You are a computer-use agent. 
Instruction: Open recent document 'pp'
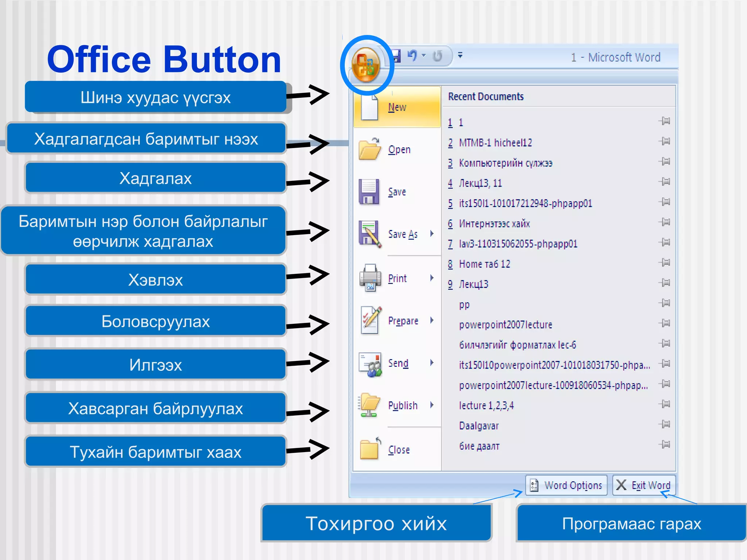(x=464, y=305)
